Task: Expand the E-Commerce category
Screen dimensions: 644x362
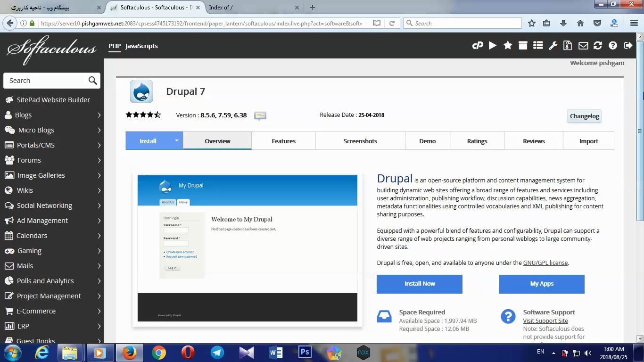Action: 99,311
